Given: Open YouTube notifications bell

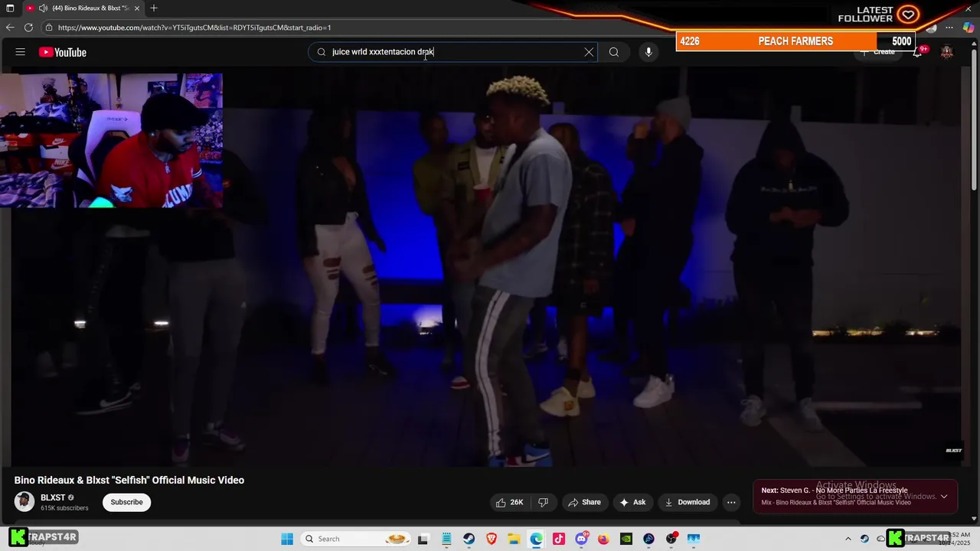Looking at the screenshot, I should pyautogui.click(x=917, y=52).
